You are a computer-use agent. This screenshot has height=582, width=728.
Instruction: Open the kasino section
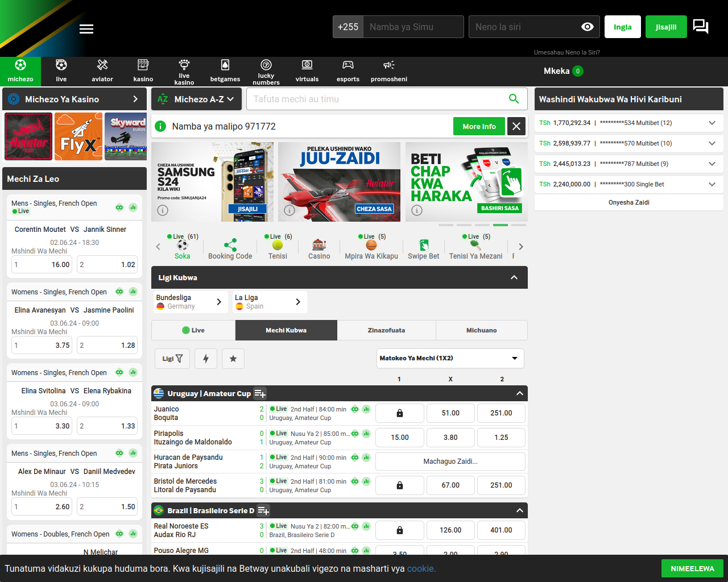[143, 71]
